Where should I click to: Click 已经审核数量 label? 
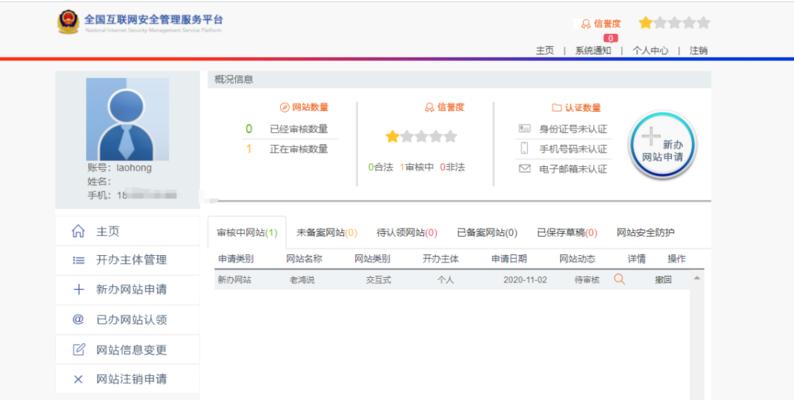point(299,129)
